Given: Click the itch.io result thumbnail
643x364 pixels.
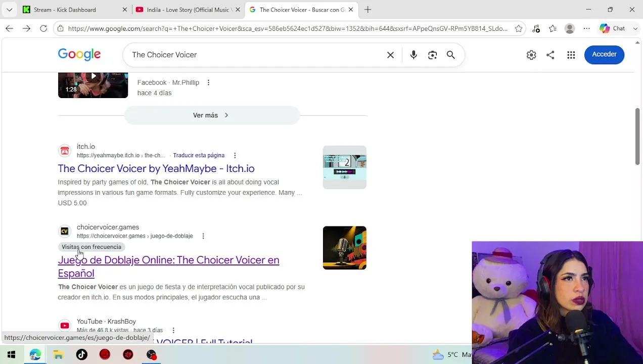Looking at the screenshot, I should coord(345,167).
